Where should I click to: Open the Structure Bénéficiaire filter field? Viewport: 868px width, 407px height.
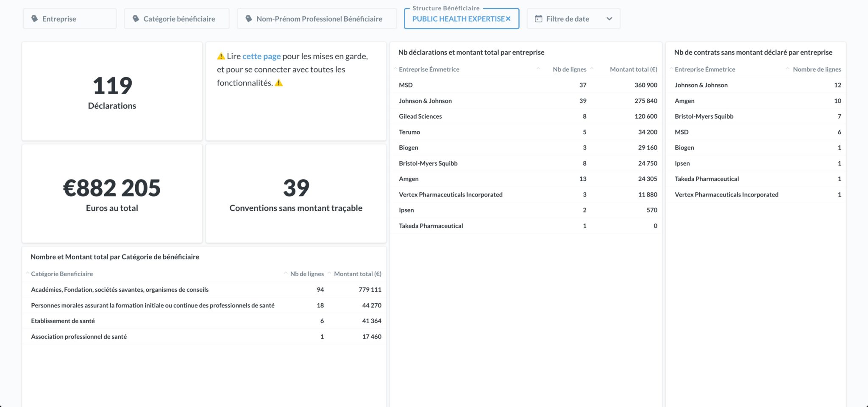[x=462, y=19]
